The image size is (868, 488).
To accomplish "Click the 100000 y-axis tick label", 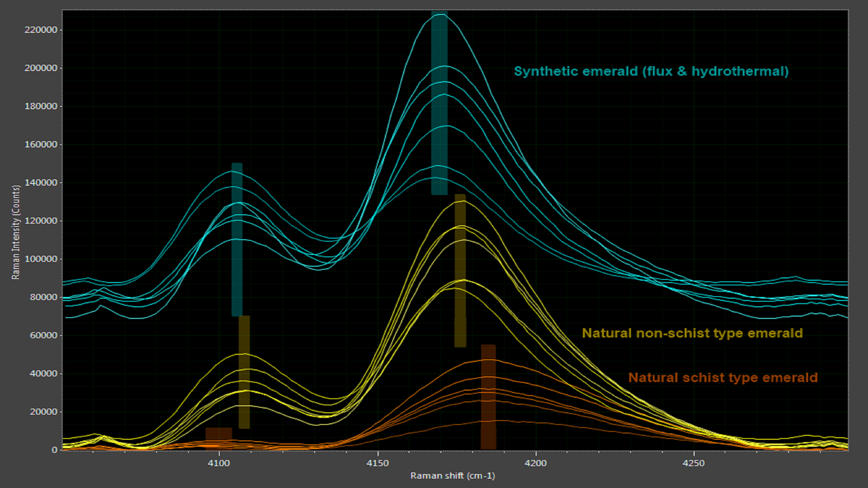I will point(41,259).
